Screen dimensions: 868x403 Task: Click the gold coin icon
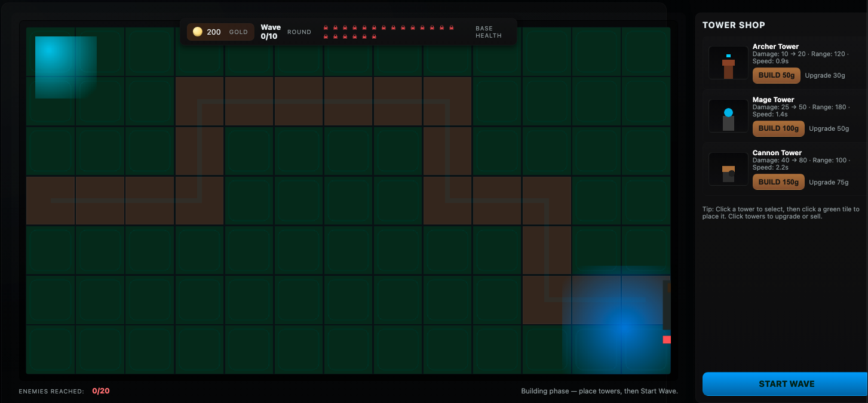[x=197, y=32]
